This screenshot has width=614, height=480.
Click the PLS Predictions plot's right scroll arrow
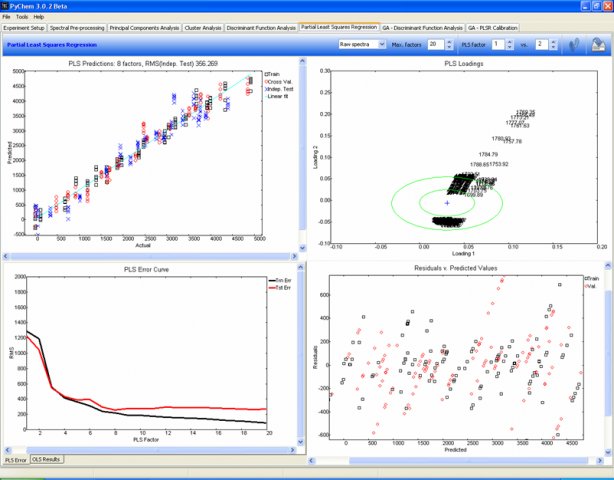coord(294,256)
